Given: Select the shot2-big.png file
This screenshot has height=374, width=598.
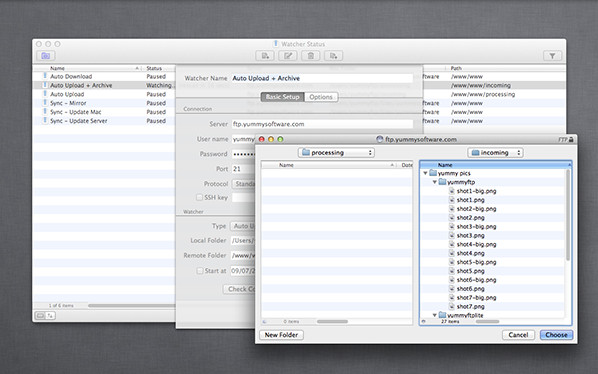Looking at the screenshot, I should [476, 209].
